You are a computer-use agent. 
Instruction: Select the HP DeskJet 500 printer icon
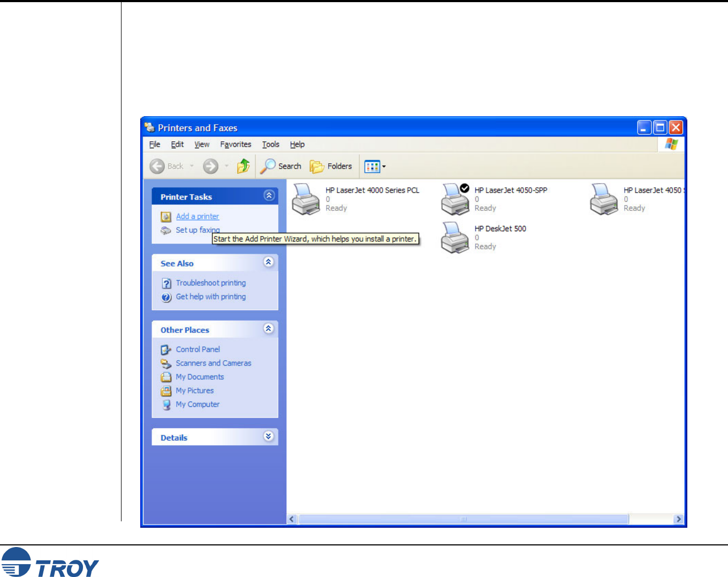[x=455, y=238]
